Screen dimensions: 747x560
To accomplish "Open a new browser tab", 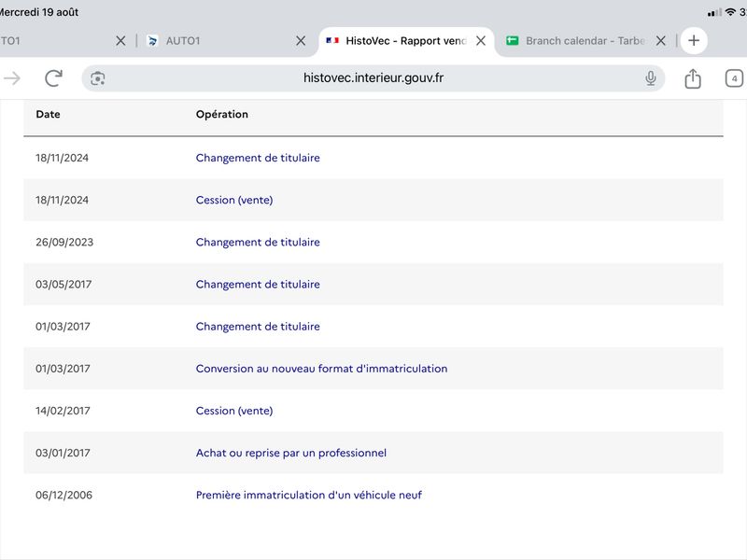I will (694, 40).
